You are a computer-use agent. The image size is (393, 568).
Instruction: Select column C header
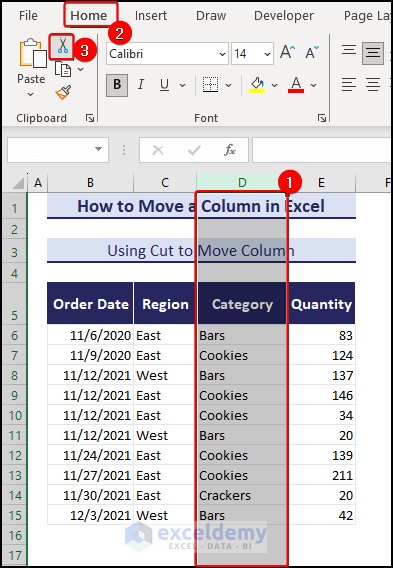(165, 183)
